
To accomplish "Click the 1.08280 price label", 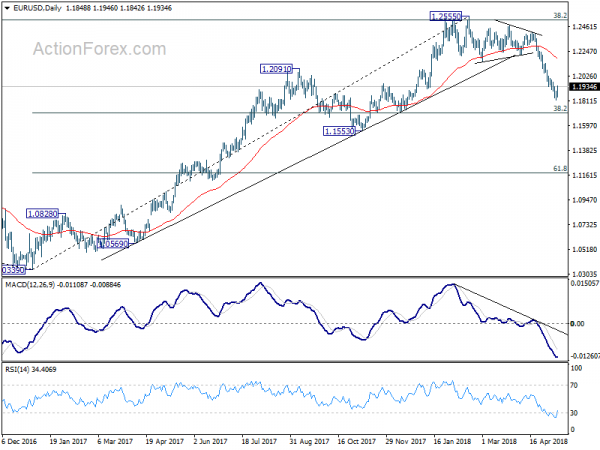I will point(42,214).
